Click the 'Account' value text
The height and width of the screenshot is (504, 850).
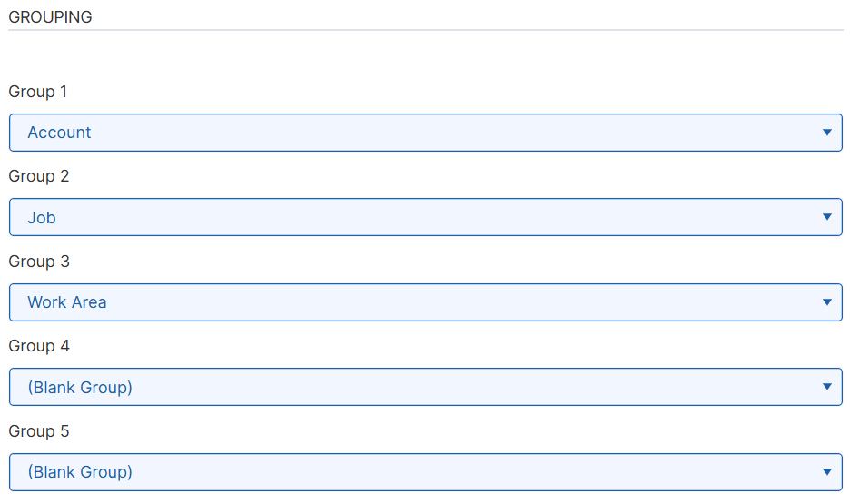tap(59, 133)
